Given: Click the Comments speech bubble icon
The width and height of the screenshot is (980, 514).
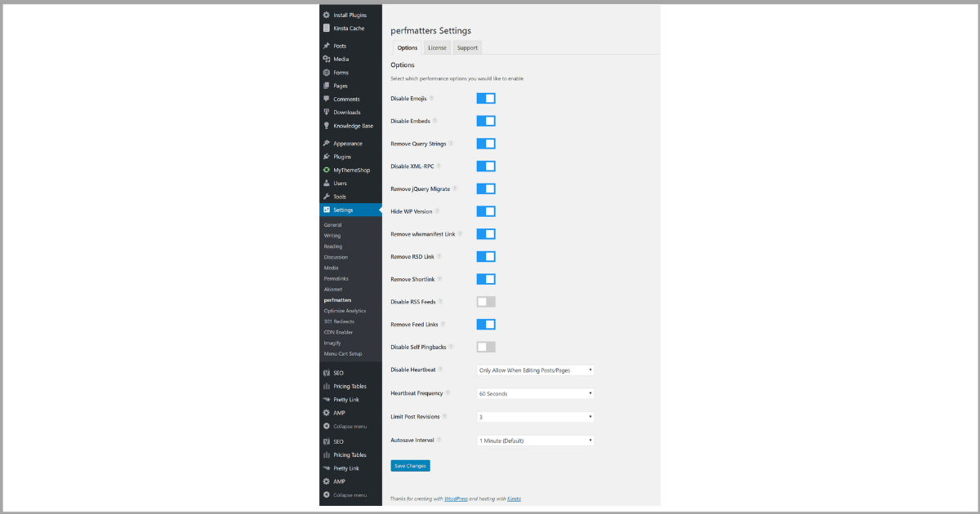Looking at the screenshot, I should pos(327,99).
